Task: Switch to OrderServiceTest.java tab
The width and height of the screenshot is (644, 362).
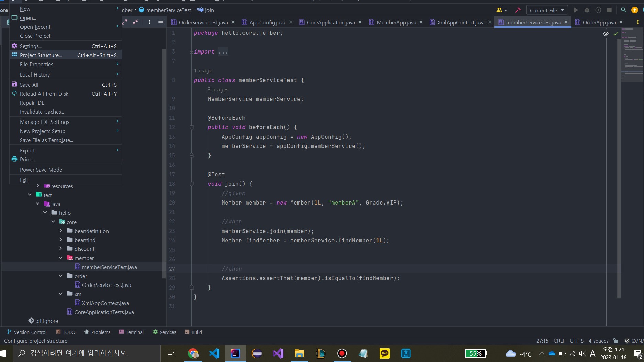Action: click(203, 22)
